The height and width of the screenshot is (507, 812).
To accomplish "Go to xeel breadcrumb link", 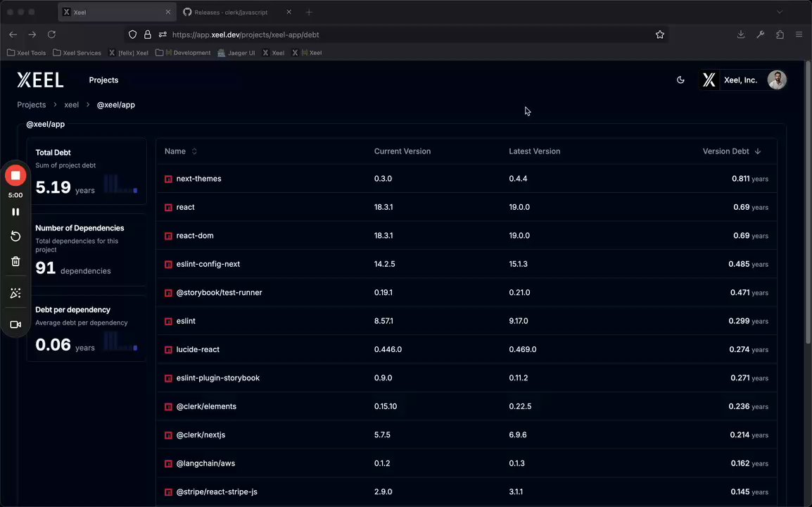I will pos(72,105).
